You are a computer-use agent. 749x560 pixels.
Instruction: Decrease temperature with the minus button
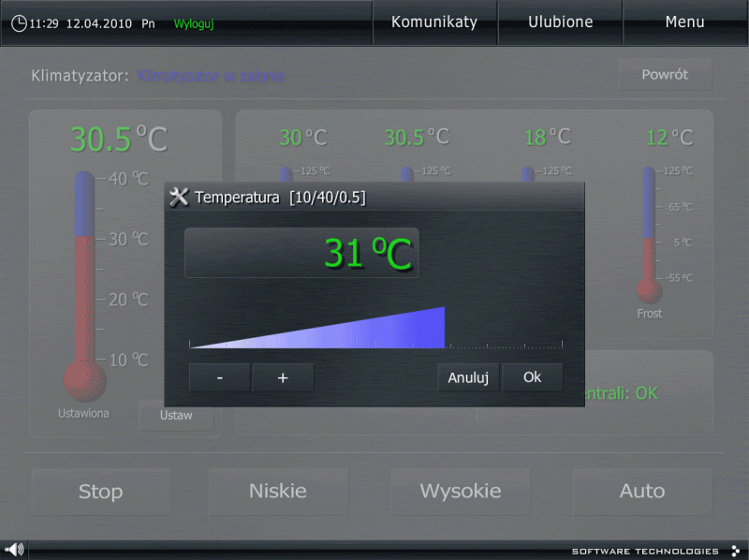[x=219, y=377]
